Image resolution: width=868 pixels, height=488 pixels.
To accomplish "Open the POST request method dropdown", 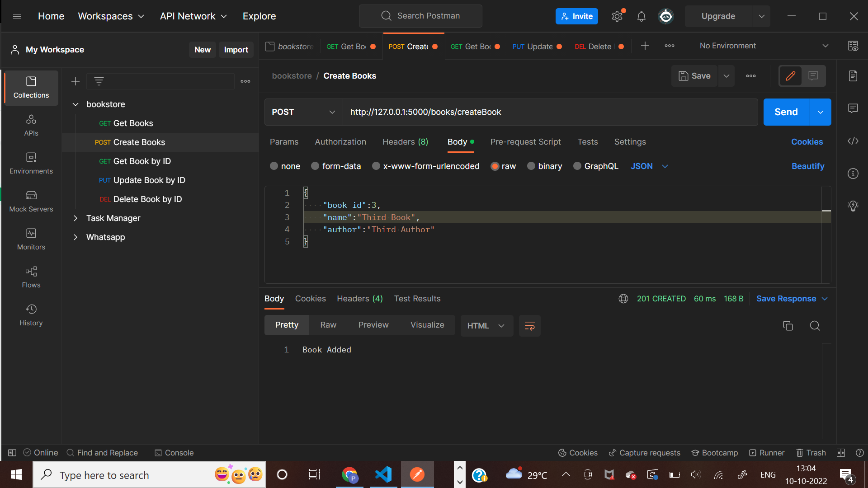I will [303, 112].
